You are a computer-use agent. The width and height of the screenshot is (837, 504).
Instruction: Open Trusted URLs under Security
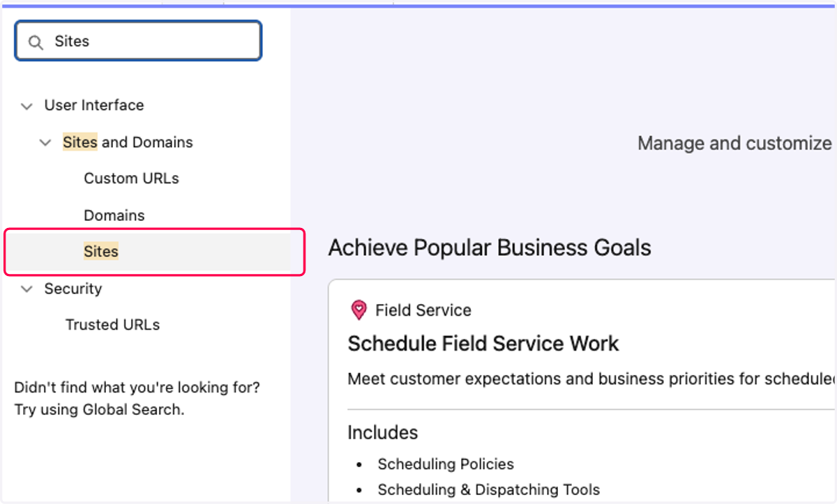[113, 325]
